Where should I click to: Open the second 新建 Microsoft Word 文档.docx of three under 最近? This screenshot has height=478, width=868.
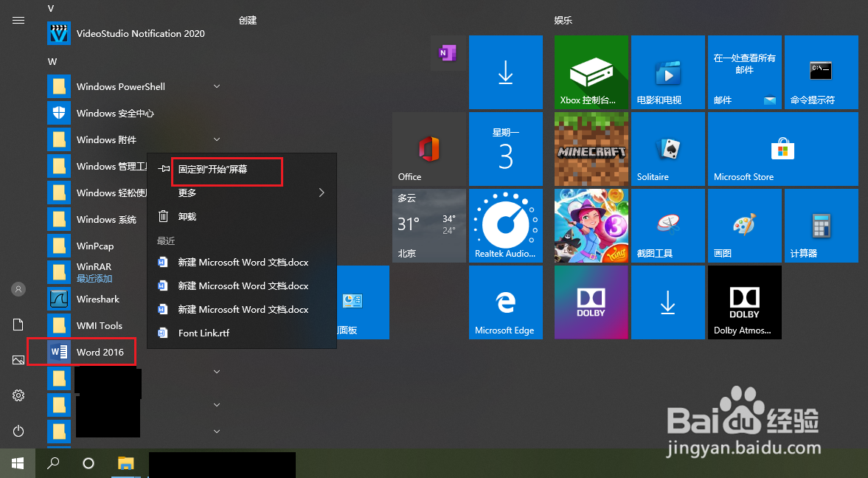(x=242, y=286)
